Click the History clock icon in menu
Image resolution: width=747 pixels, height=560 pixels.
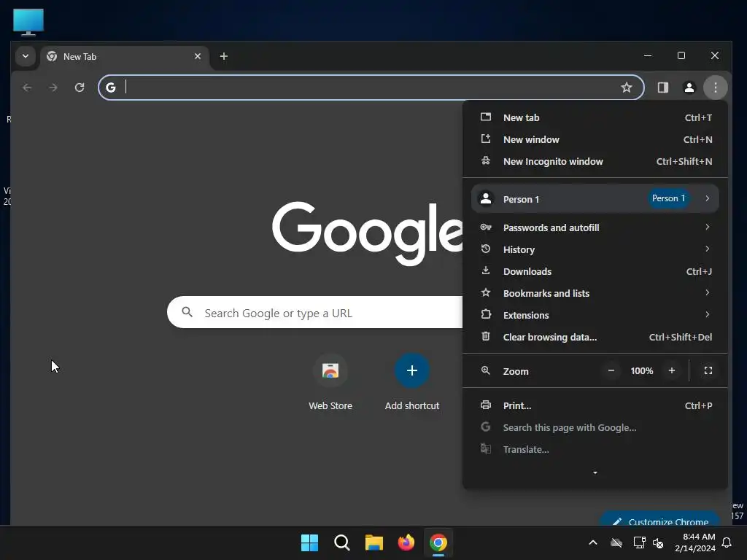[x=485, y=249]
